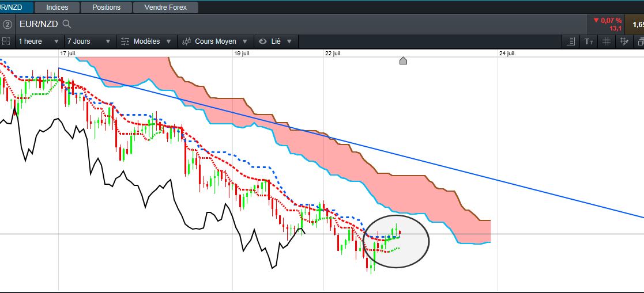The image size is (644, 293).
Task: Click the dashed layout selector icon
Action: click(6, 41)
